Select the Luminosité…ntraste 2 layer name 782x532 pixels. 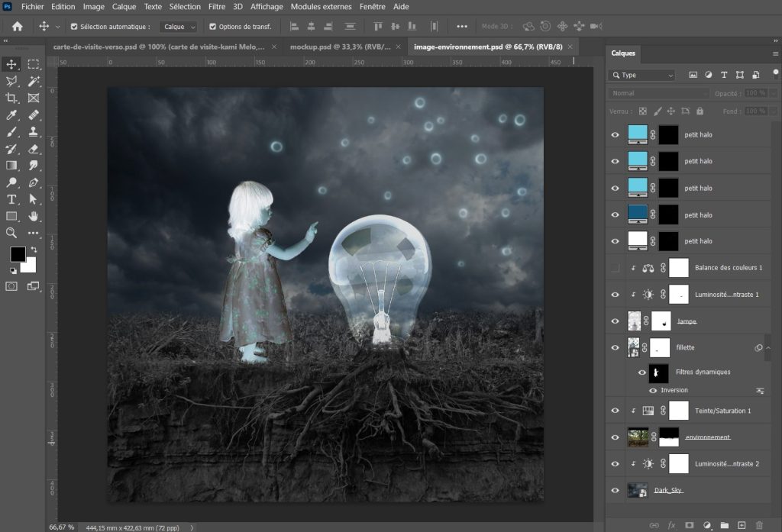point(727,464)
